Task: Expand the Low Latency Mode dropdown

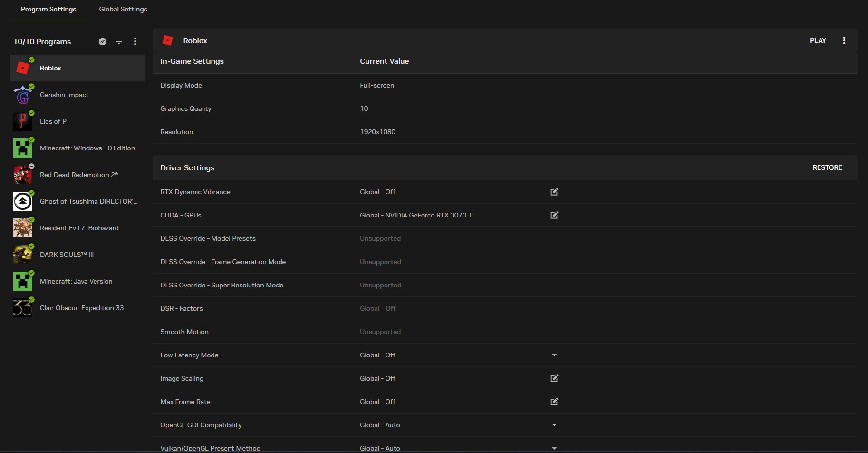Action: (554, 355)
